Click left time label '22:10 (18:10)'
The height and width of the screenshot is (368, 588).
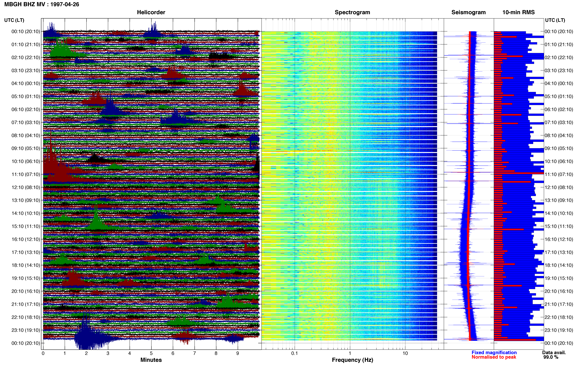coord(26,317)
